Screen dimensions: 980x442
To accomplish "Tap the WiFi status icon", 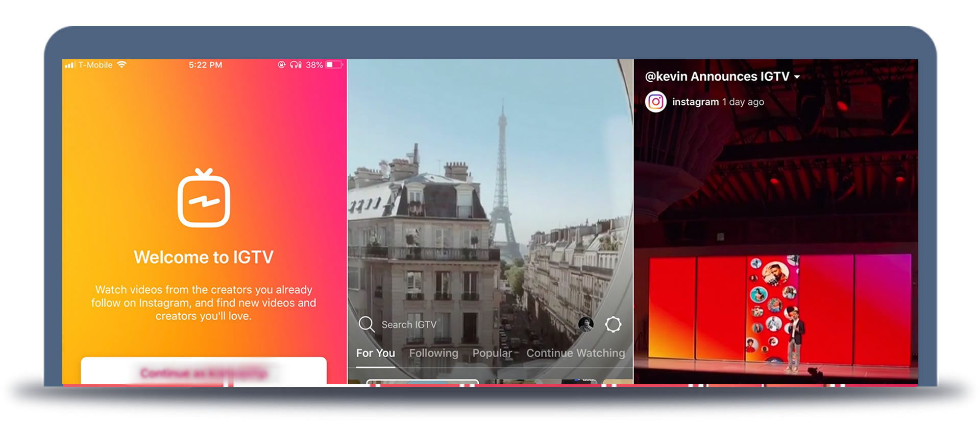I will pos(121,65).
